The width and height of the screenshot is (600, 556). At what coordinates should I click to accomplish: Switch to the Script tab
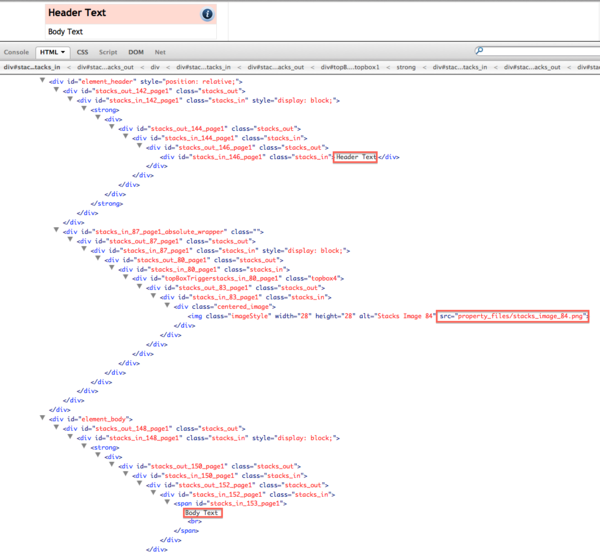108,52
